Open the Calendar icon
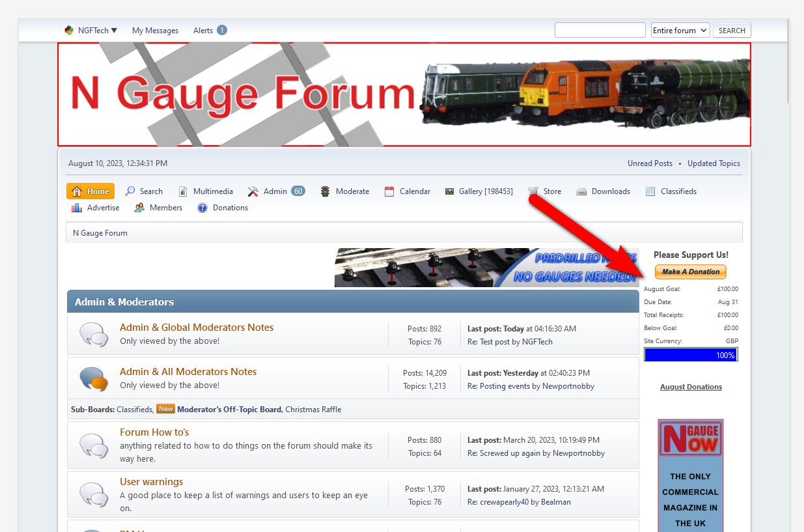The image size is (804, 532). point(389,191)
